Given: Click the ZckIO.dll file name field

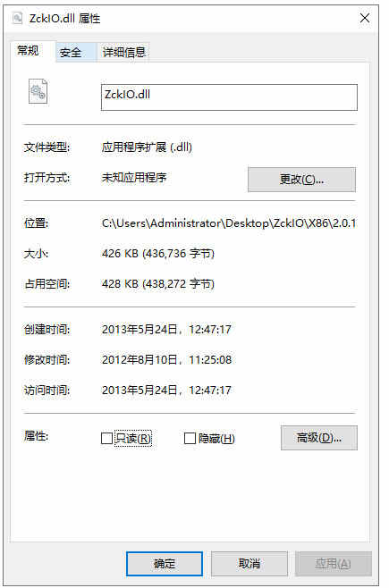Looking at the screenshot, I should point(229,97).
